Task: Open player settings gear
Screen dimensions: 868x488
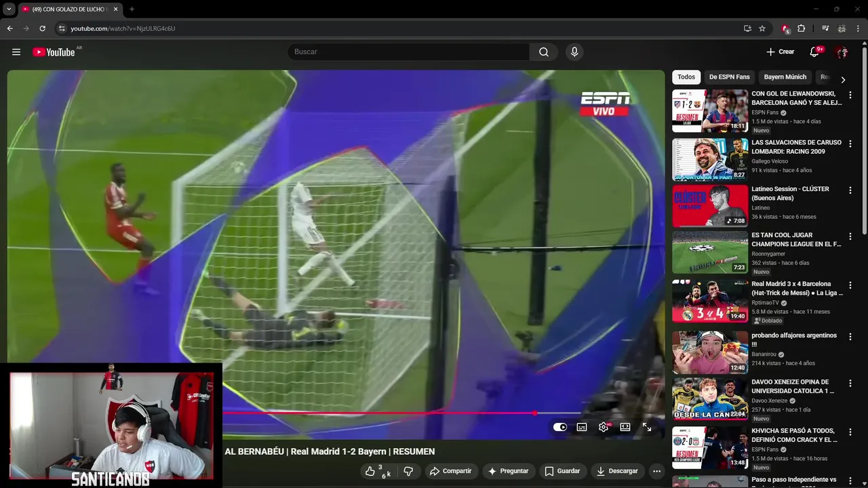Action: [604, 427]
